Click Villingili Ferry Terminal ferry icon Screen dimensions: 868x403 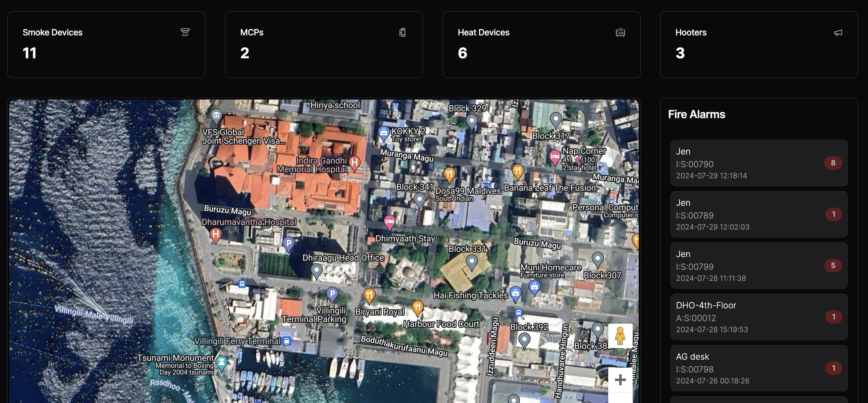point(287,341)
